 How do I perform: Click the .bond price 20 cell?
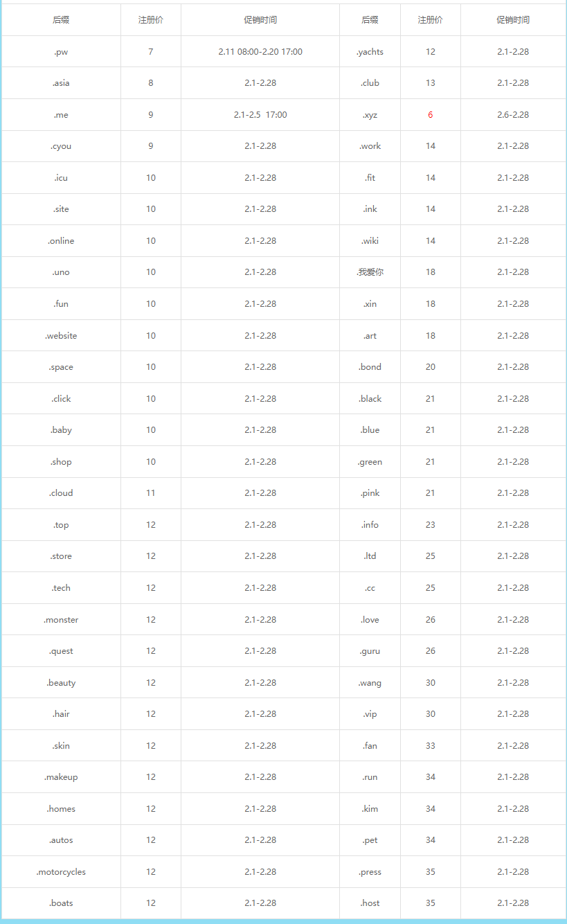coord(430,367)
